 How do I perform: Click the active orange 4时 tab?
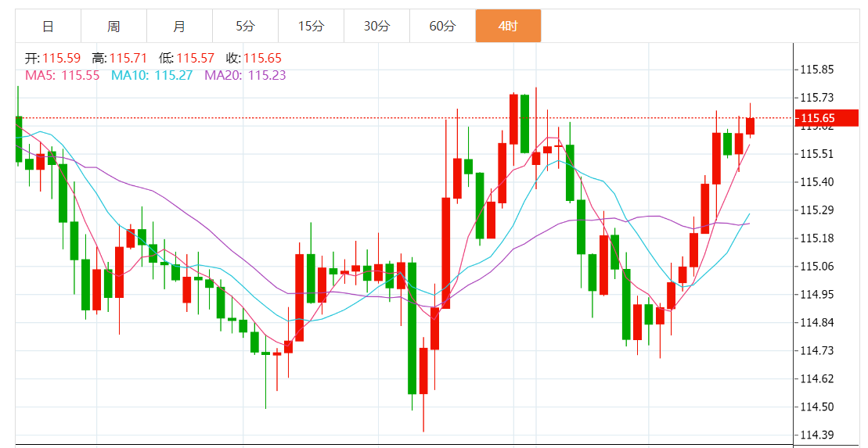coord(508,26)
